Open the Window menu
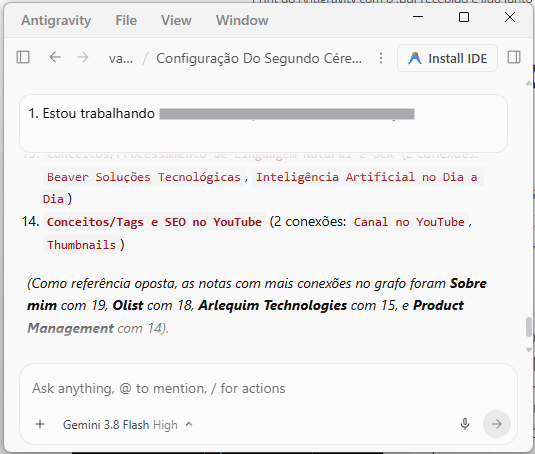This screenshot has height=454, width=535. coord(242,20)
